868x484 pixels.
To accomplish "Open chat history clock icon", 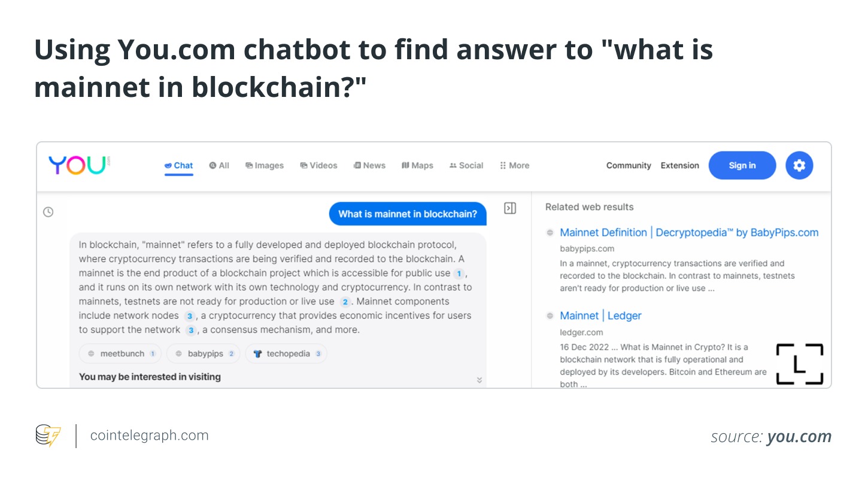I will pos(48,212).
